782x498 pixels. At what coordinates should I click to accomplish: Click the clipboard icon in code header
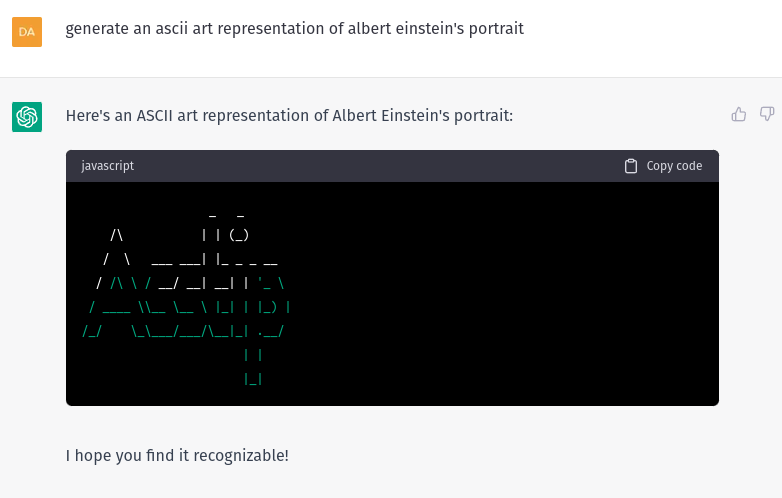click(631, 166)
